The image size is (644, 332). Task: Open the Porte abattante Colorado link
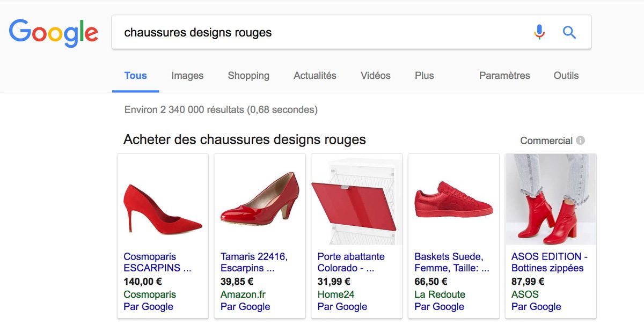[x=351, y=262]
